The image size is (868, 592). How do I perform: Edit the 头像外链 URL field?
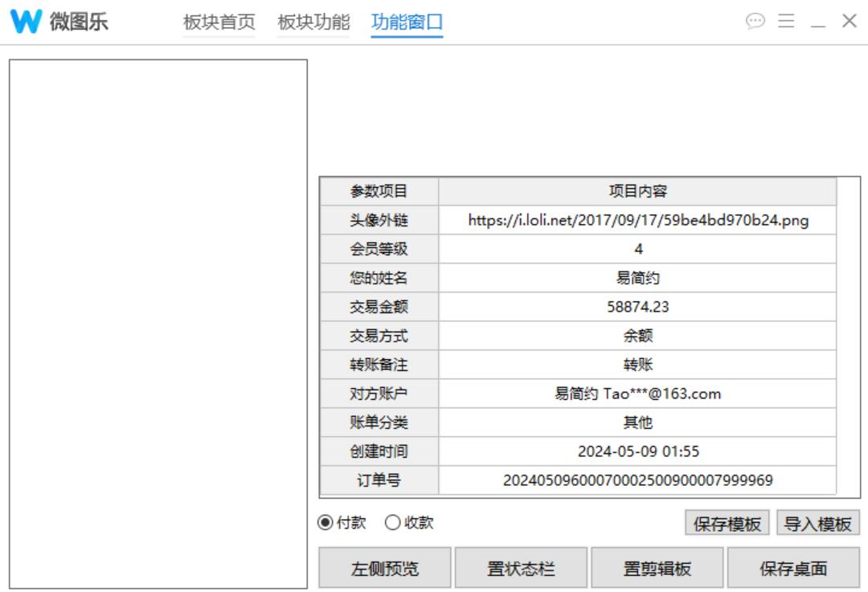click(637, 220)
